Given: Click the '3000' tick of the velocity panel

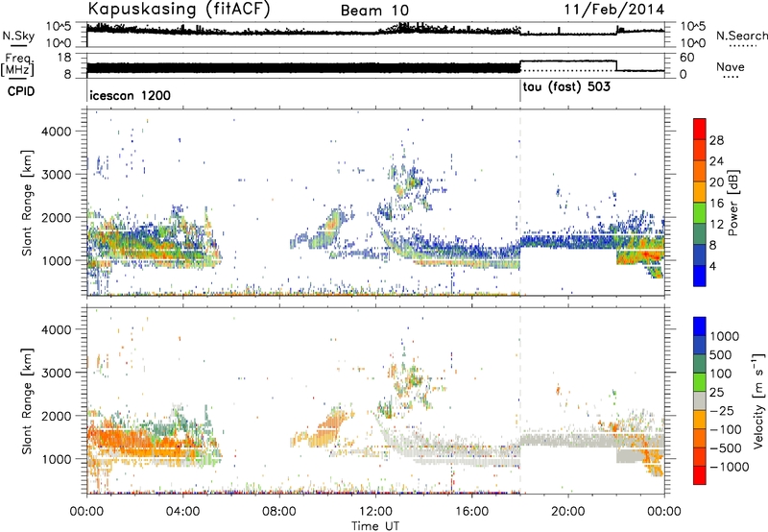Looking at the screenshot, I should tap(57, 373).
